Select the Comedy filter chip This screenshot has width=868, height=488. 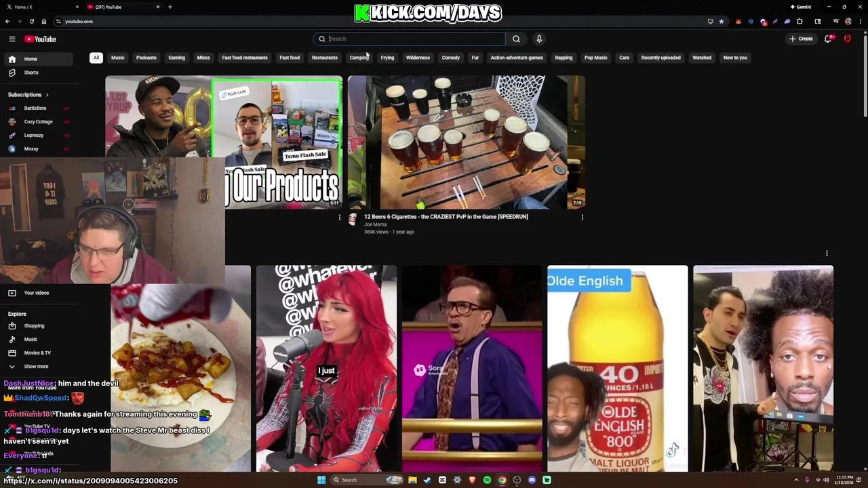coord(451,58)
